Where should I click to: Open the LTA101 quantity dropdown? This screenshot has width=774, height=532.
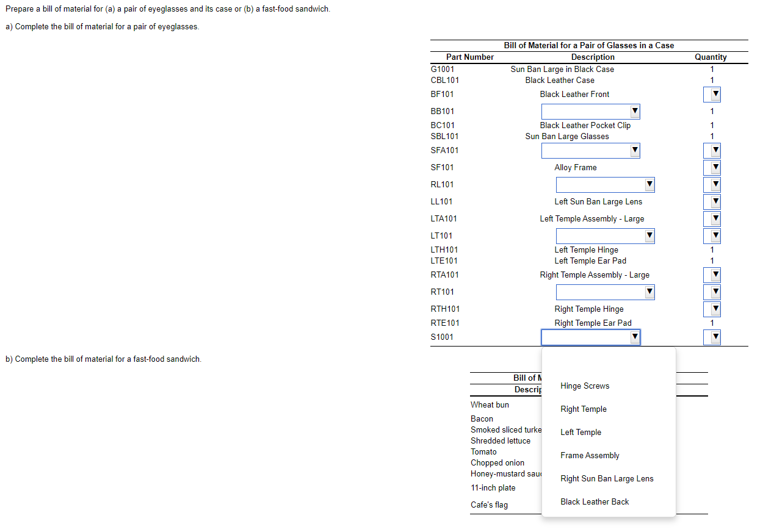[712, 218]
